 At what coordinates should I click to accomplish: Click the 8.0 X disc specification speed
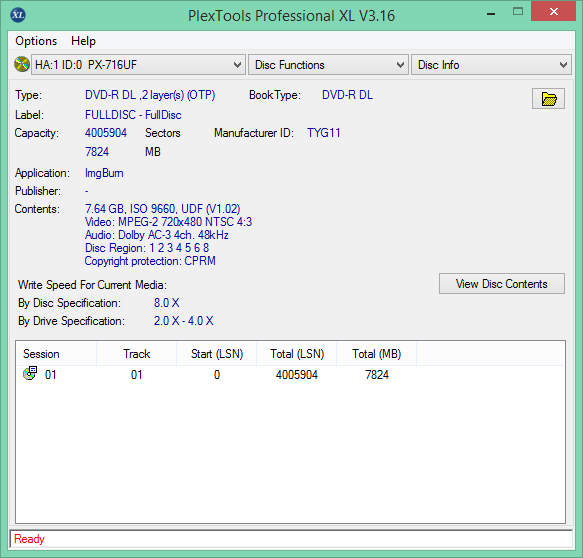point(167,303)
